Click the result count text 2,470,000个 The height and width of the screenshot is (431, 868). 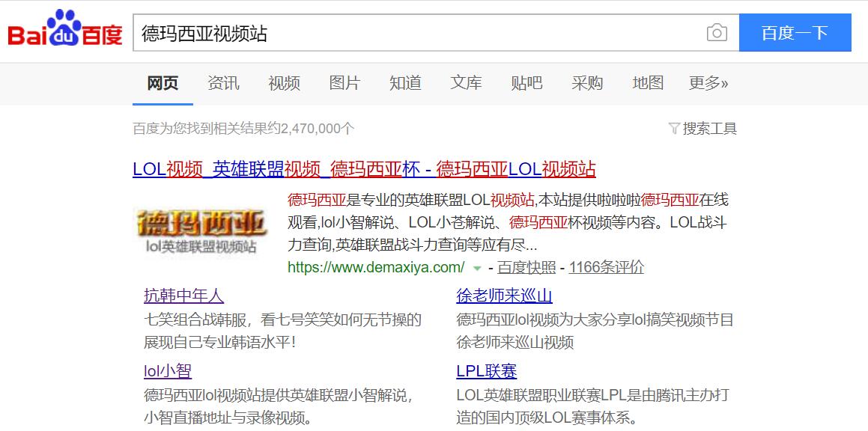(x=243, y=129)
